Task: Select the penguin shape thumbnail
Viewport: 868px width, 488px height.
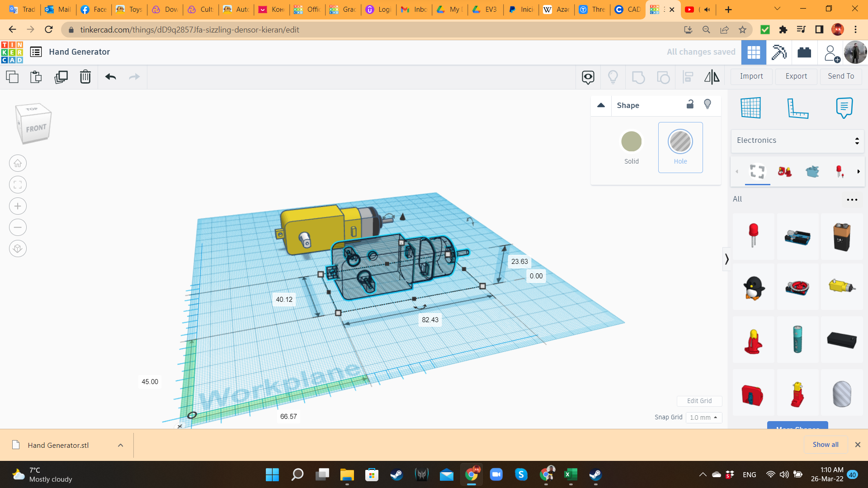Action: pos(753,287)
